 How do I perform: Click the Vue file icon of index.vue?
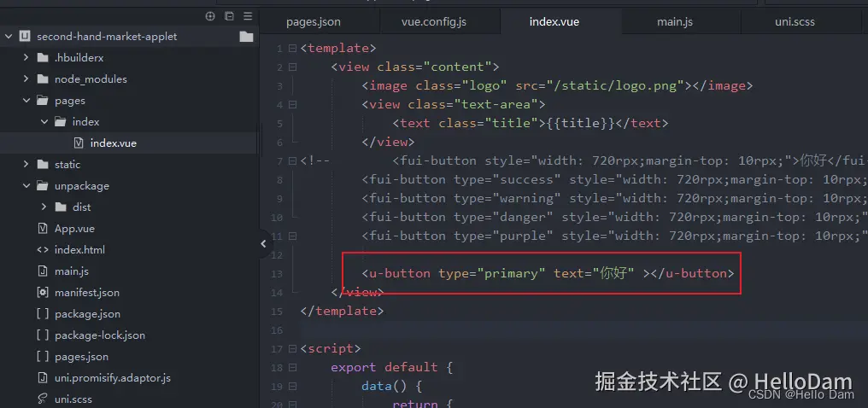[79, 143]
